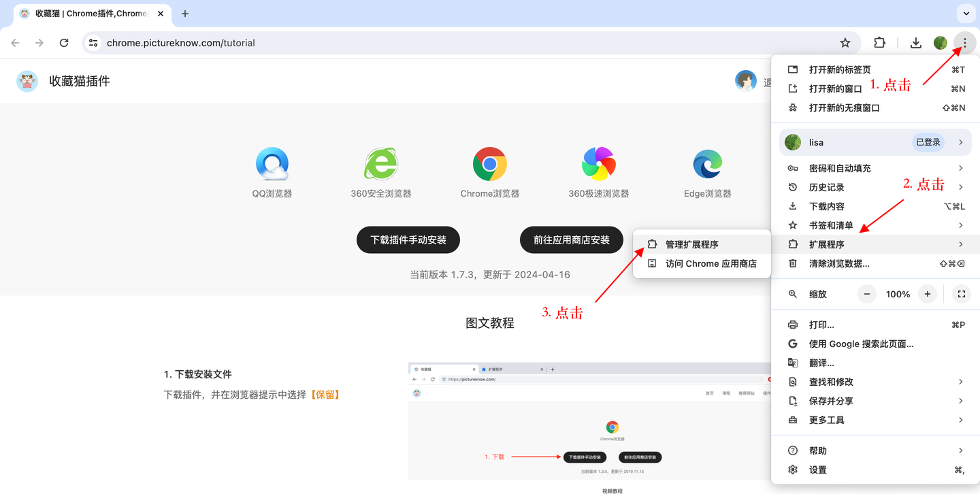Open 下载内容 from the menu
The width and height of the screenshot is (980, 494).
[876, 206]
